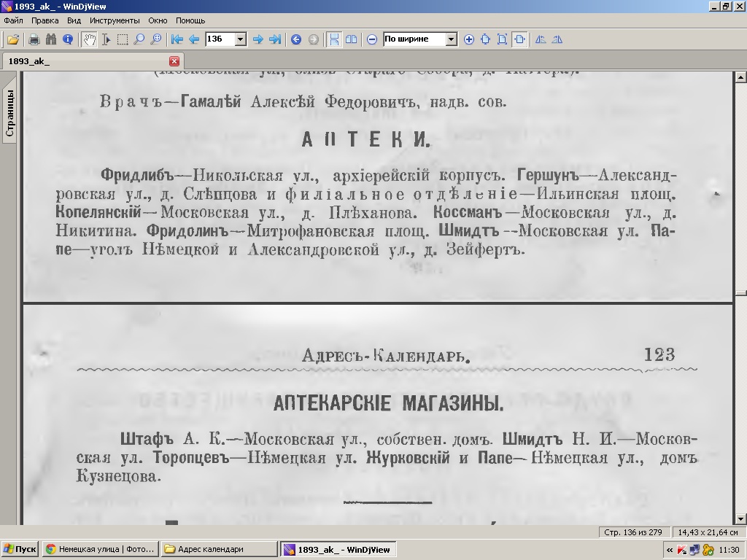Click the status bar page indicator 'Стр. 136 из 279'

[x=632, y=532]
